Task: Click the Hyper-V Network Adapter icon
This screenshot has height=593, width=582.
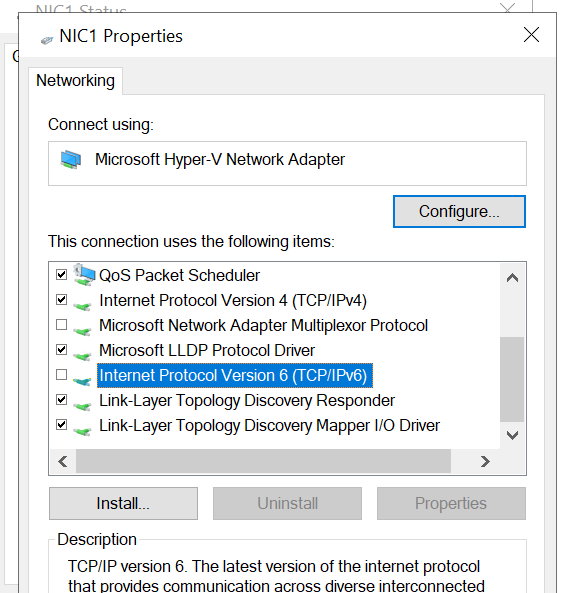Action: click(x=71, y=160)
